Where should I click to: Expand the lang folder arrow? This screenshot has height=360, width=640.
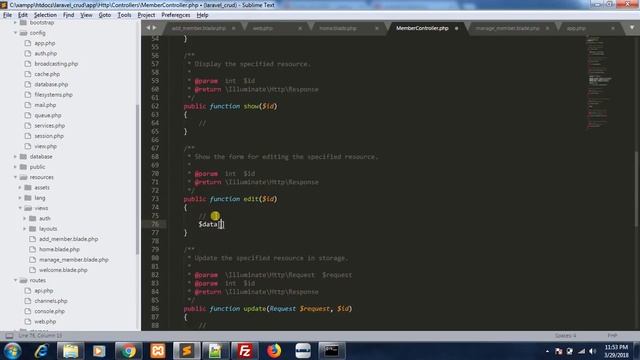click(20, 198)
